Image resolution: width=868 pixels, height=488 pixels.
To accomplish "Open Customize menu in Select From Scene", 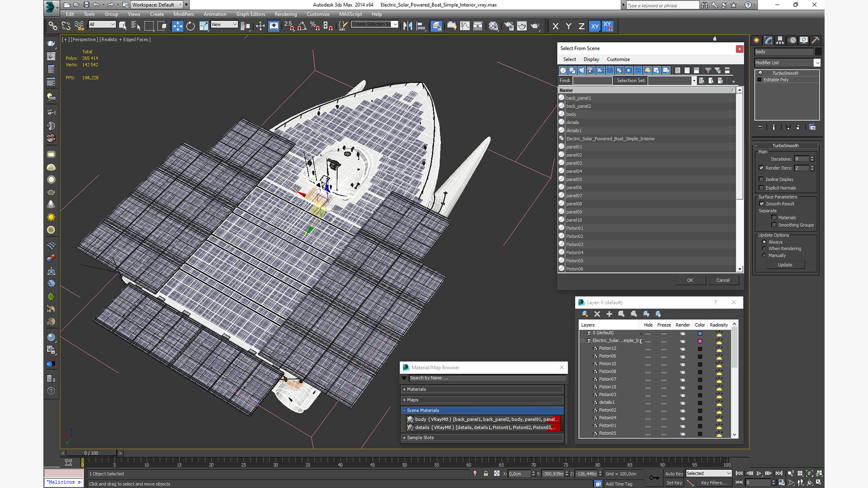I will pyautogui.click(x=618, y=60).
